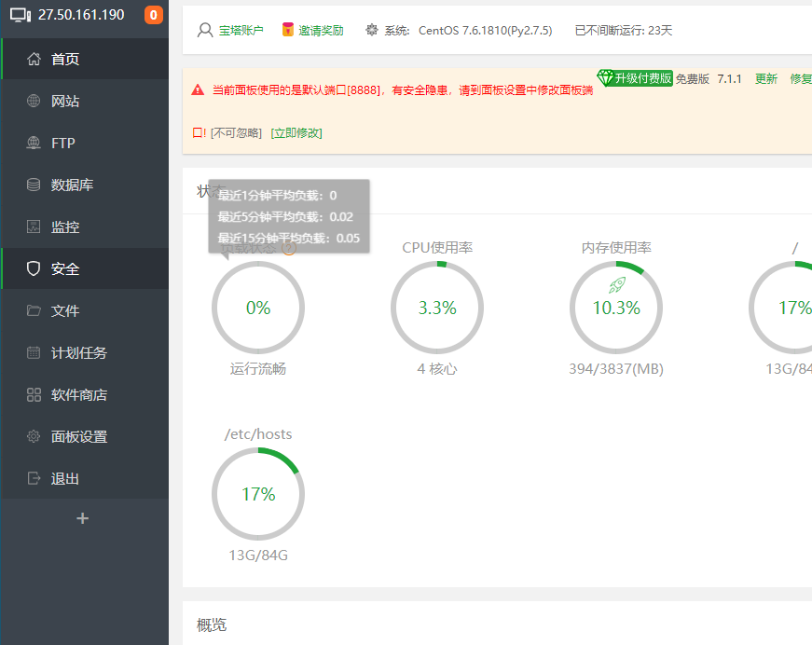Click the 立即修改 link in warning

click(296, 133)
